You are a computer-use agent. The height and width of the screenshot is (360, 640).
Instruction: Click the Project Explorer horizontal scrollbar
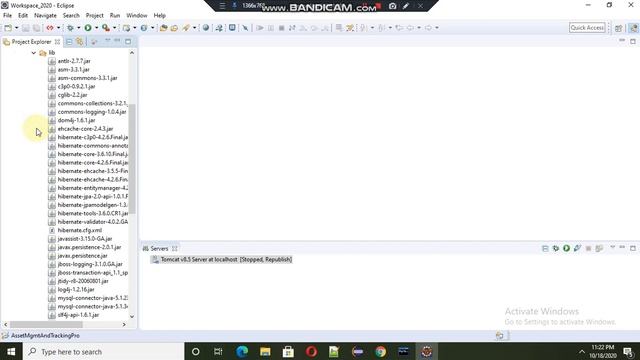pyautogui.click(x=46, y=324)
